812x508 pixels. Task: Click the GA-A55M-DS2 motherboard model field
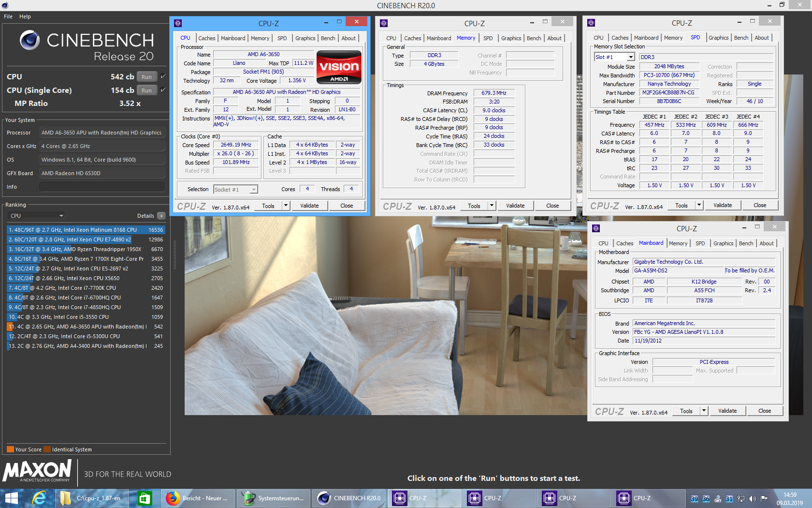pyautogui.click(x=678, y=270)
